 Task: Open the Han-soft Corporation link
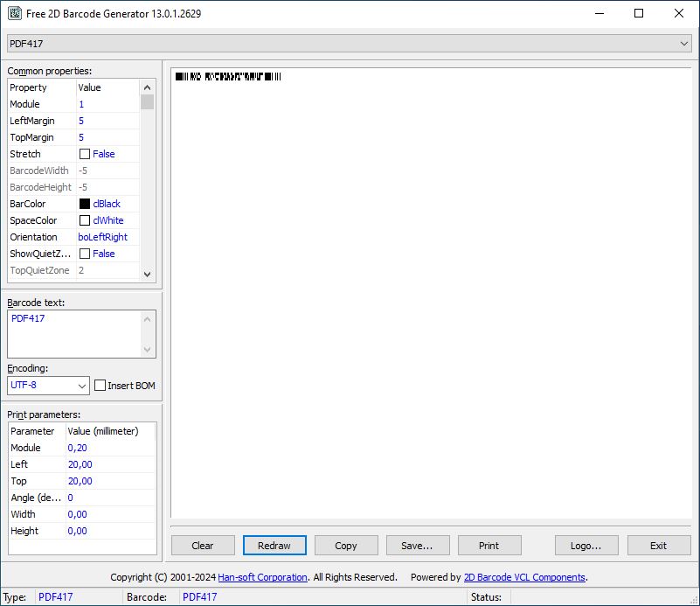tap(262, 577)
